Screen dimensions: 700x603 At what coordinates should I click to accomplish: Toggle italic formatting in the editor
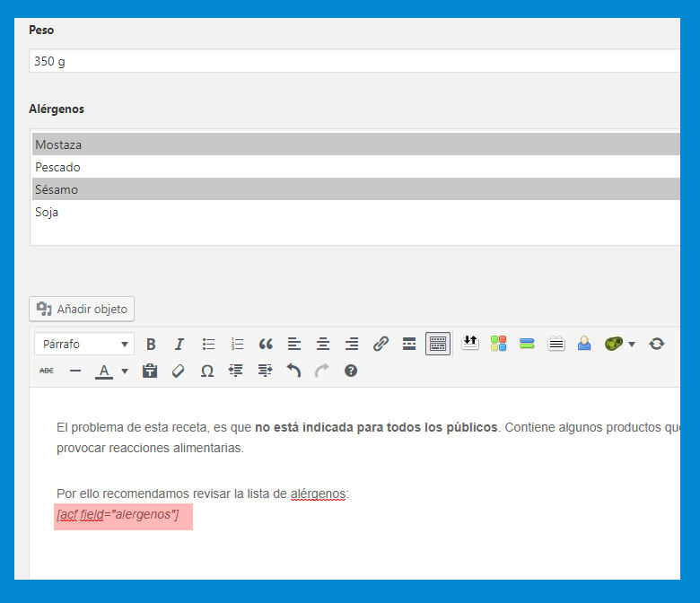[179, 345]
